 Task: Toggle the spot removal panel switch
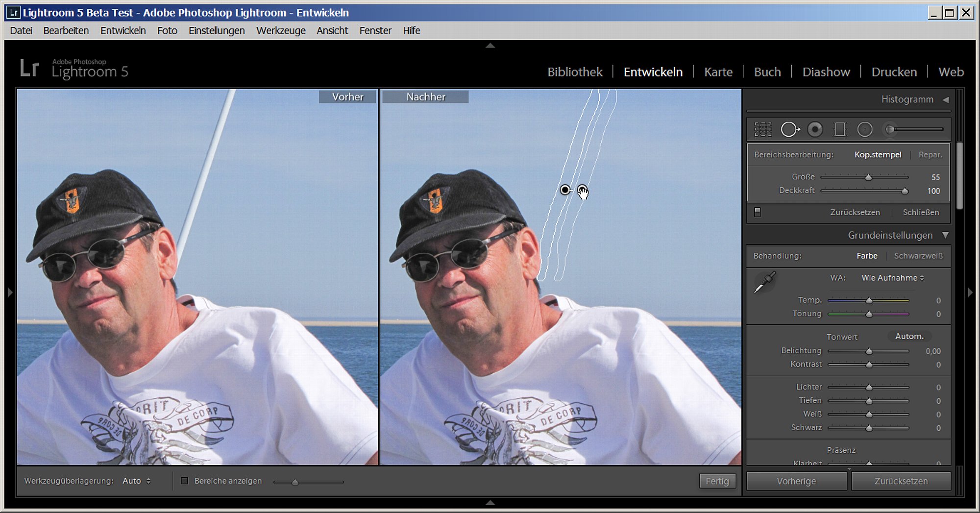tap(758, 212)
